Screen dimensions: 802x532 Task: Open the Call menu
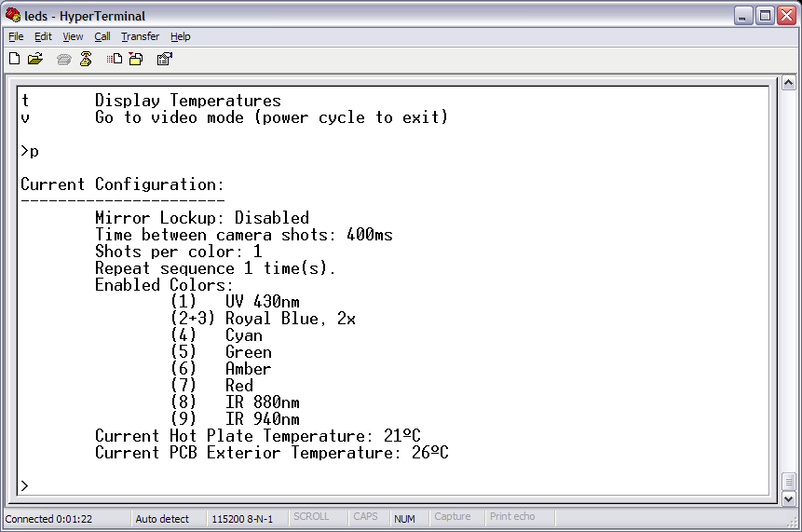102,36
